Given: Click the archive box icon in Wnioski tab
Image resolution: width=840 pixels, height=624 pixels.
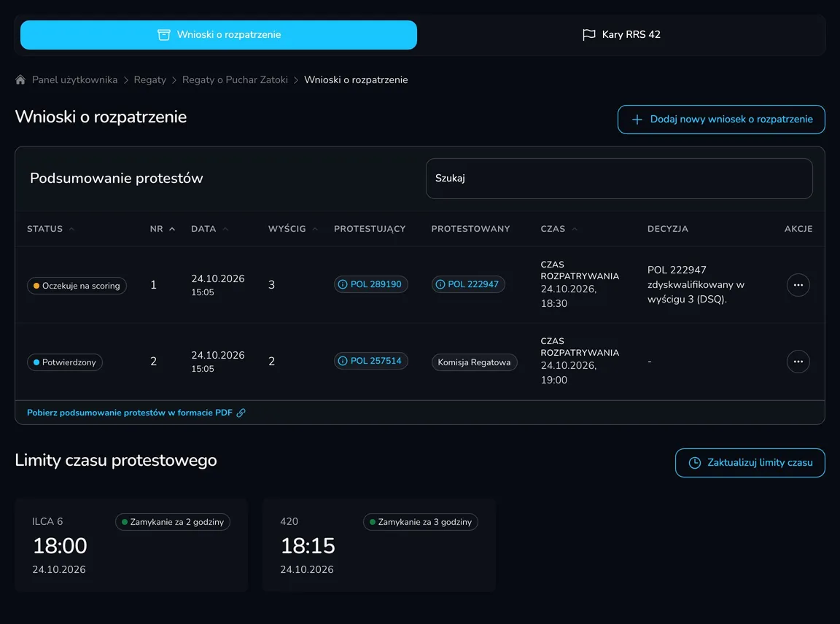Looking at the screenshot, I should pos(164,35).
